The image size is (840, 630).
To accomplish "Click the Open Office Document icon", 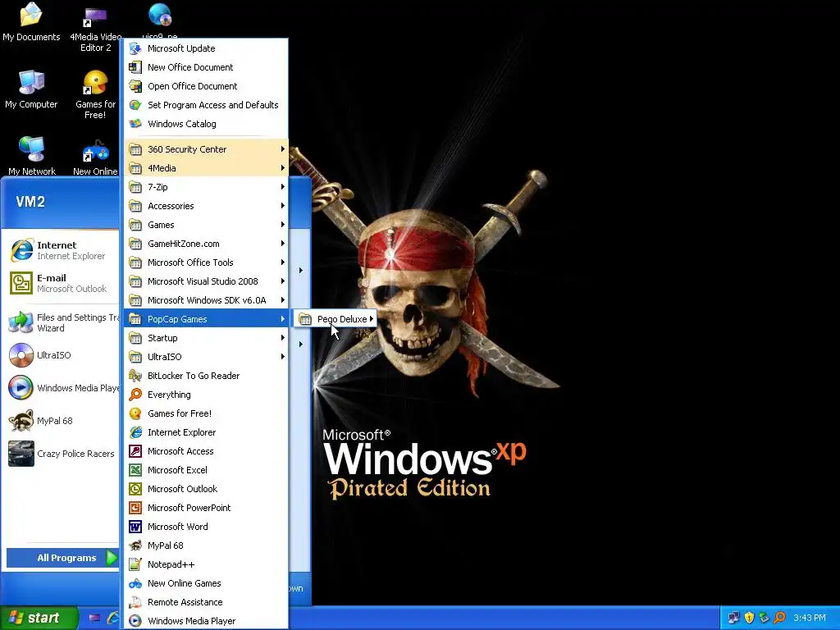I will point(135,85).
